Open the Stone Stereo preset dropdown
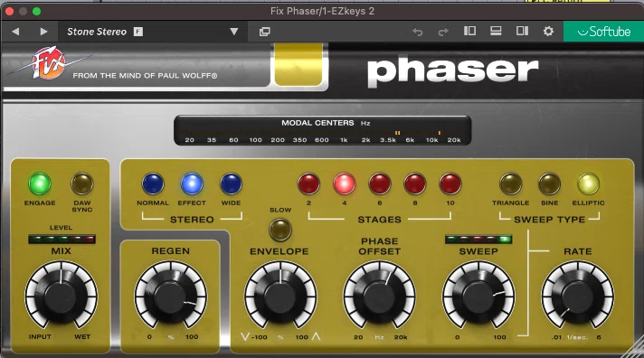This screenshot has height=358, width=644. click(x=153, y=32)
